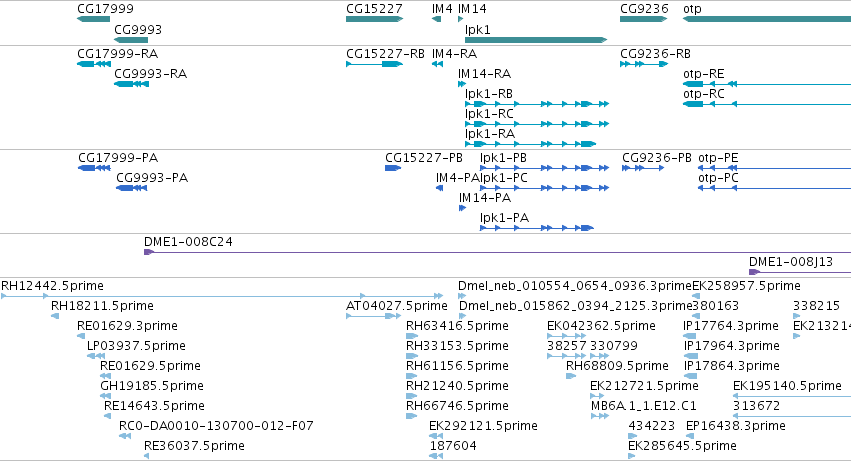851x461 pixels.
Task: Click the CG9993 gene glyph label
Action: 138,29
